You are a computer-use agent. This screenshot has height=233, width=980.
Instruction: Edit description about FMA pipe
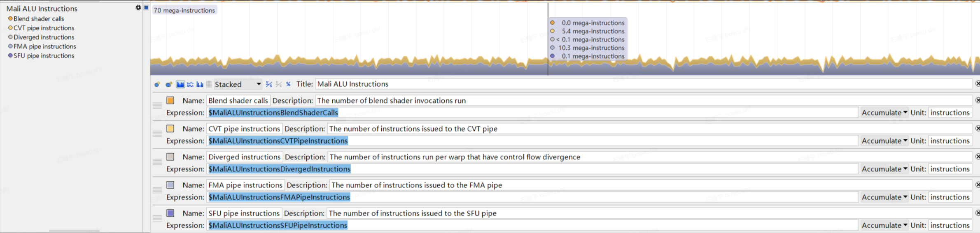pos(651,185)
